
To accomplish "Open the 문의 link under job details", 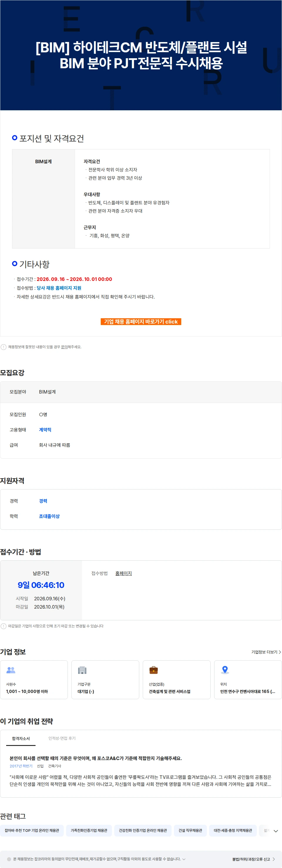I will (64, 347).
